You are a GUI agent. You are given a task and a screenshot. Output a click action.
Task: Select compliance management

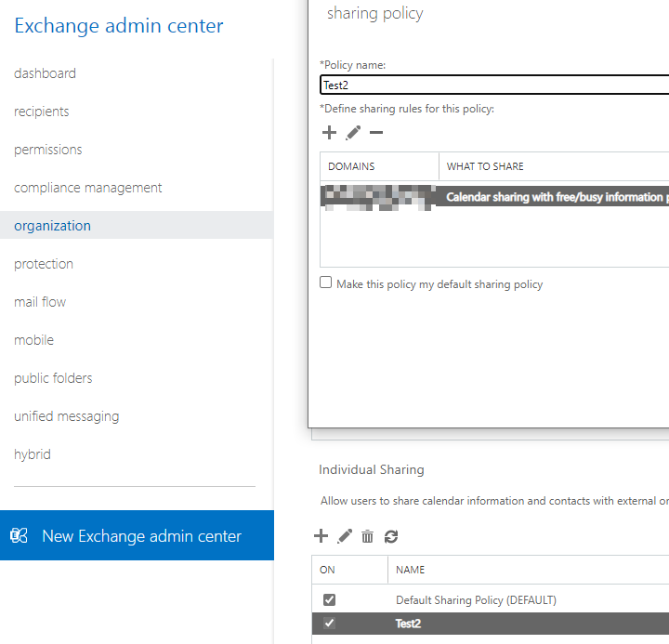click(88, 188)
